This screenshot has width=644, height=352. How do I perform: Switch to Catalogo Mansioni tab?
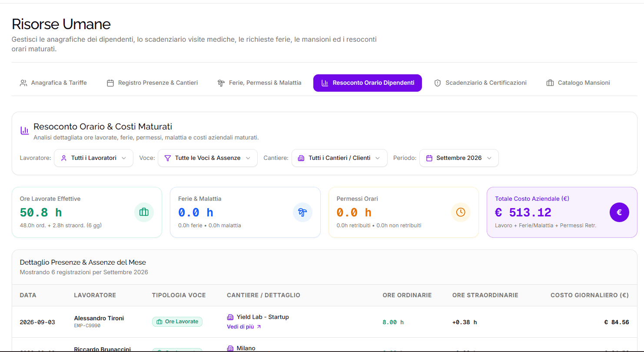(578, 83)
